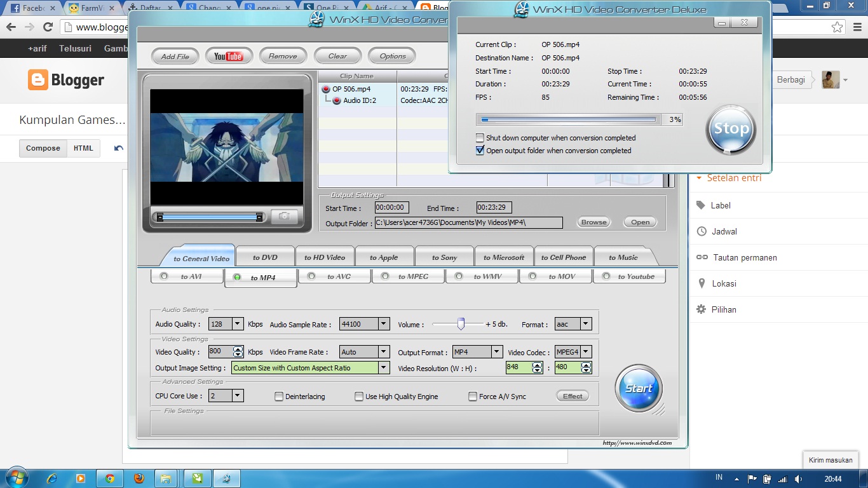
Task: Switch to the to Sony tab
Action: (444, 257)
